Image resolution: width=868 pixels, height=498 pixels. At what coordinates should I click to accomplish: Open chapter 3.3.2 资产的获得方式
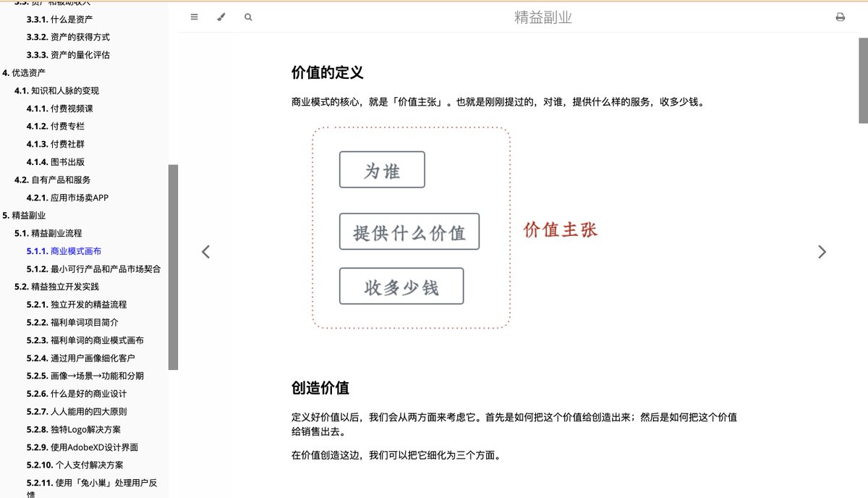[x=68, y=37]
